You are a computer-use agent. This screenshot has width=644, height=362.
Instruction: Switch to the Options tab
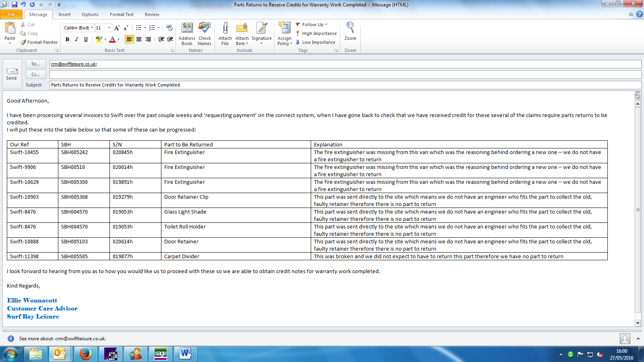coord(90,14)
